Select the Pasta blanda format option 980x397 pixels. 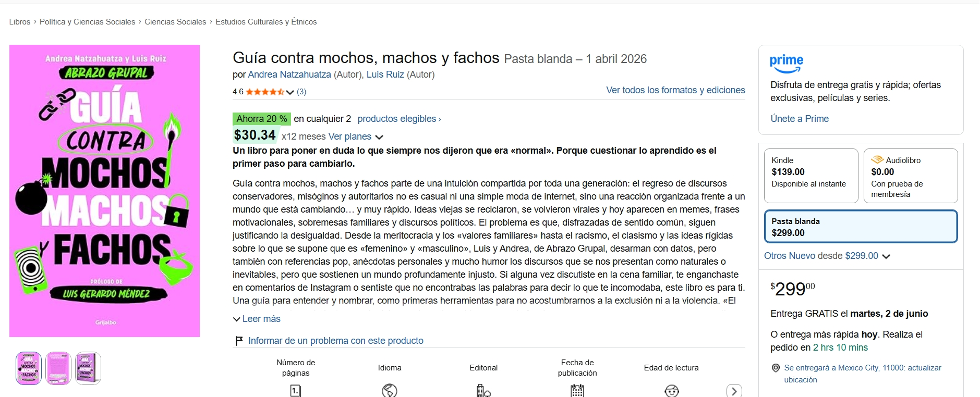pos(861,227)
